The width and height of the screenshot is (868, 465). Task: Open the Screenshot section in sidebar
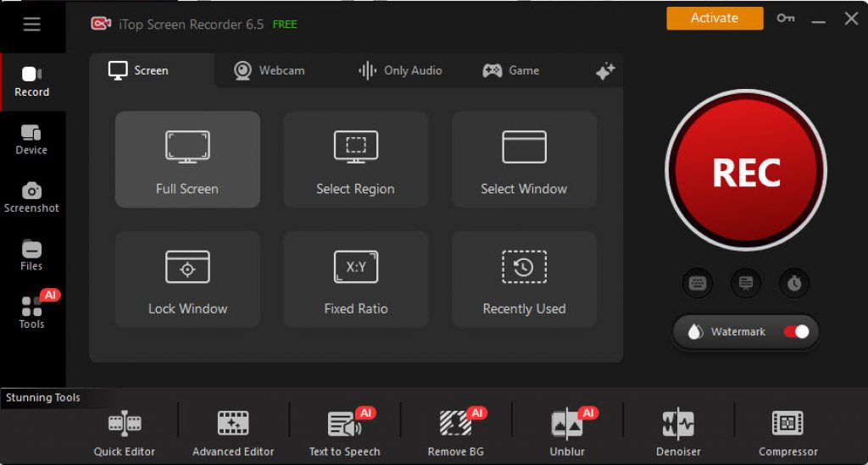(31, 197)
